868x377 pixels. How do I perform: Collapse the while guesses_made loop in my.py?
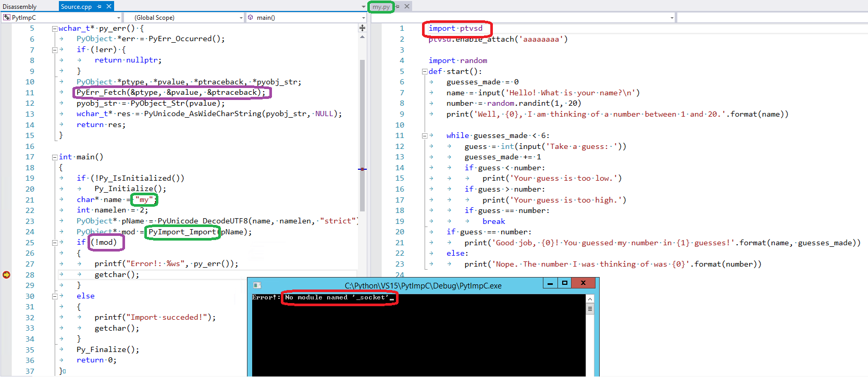(424, 136)
